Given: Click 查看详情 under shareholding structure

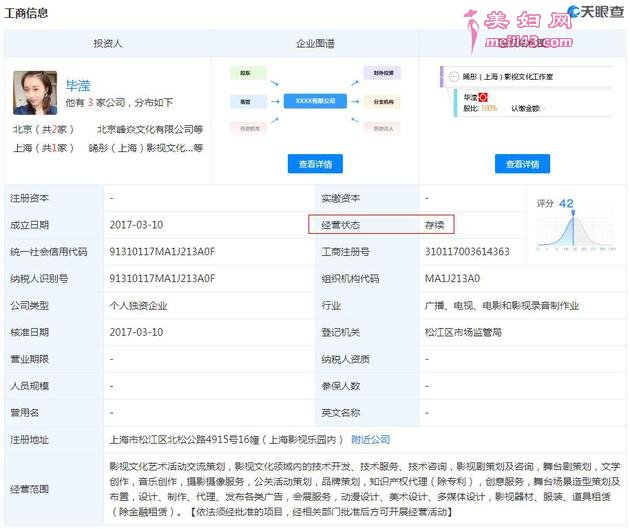Looking at the screenshot, I should [522, 164].
